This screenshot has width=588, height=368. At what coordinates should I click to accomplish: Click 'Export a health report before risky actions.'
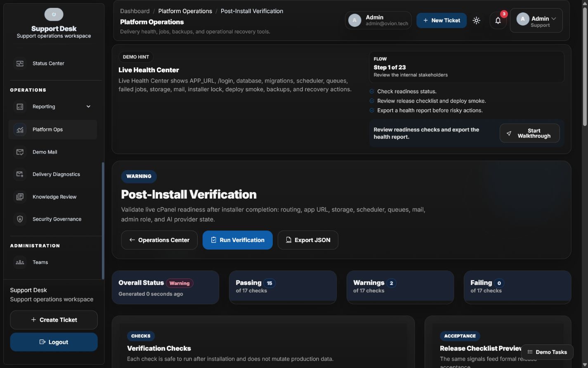[430, 110]
